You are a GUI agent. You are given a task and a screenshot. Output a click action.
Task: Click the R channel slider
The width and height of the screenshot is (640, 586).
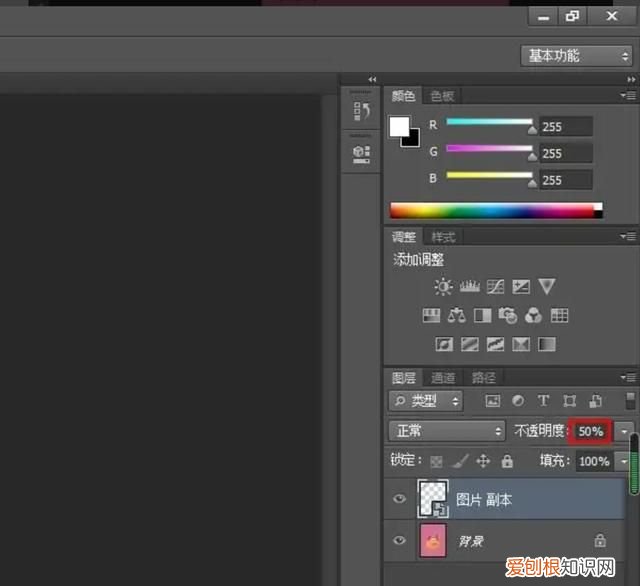pyautogui.click(x=490, y=122)
